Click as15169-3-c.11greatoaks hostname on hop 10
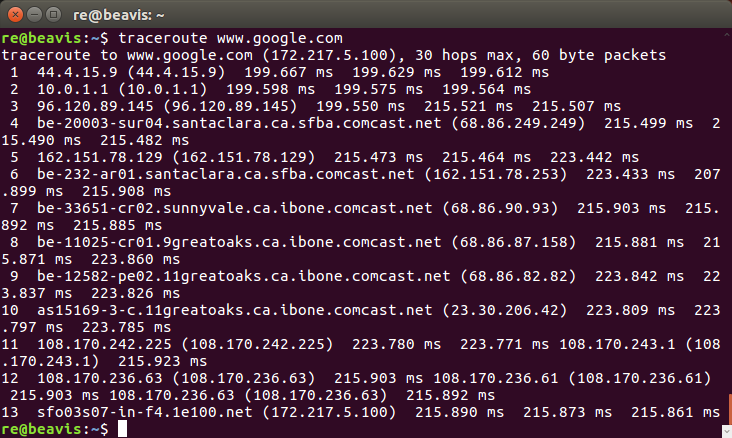732x438 pixels. (235, 310)
